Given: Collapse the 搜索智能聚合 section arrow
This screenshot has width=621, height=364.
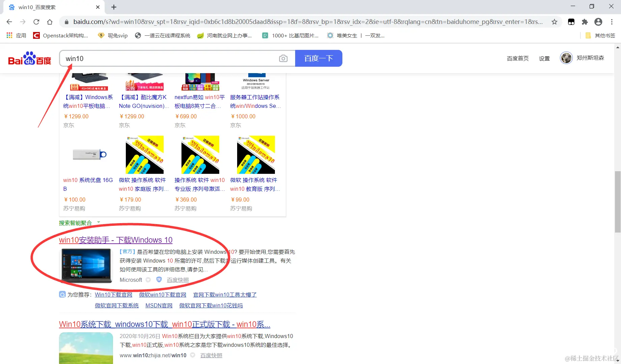Looking at the screenshot, I should [98, 222].
